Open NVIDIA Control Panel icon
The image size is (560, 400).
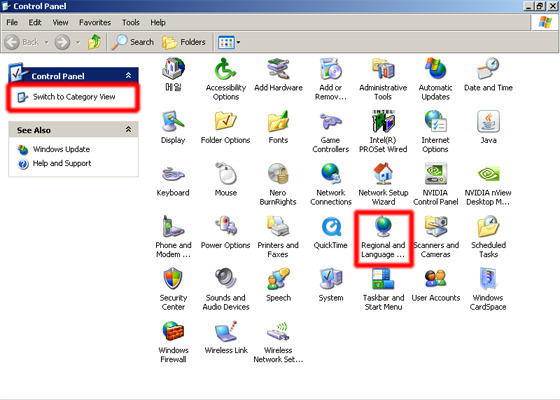[435, 184]
